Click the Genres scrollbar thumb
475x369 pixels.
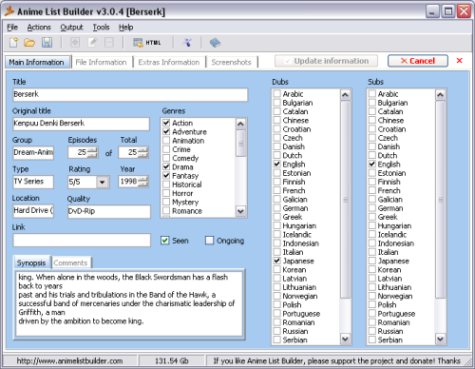(x=240, y=143)
